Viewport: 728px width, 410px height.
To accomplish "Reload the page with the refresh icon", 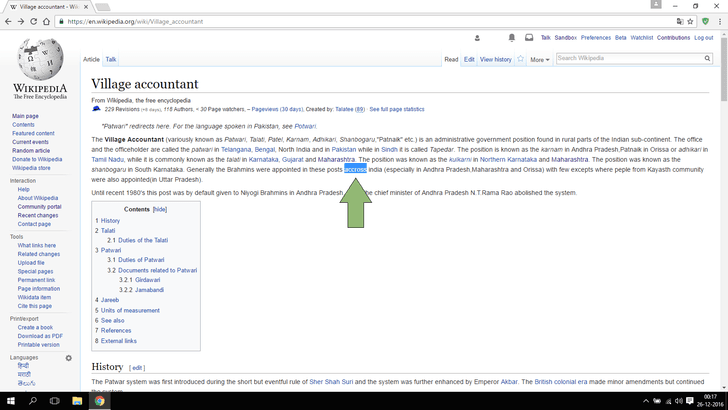I will [33, 21].
